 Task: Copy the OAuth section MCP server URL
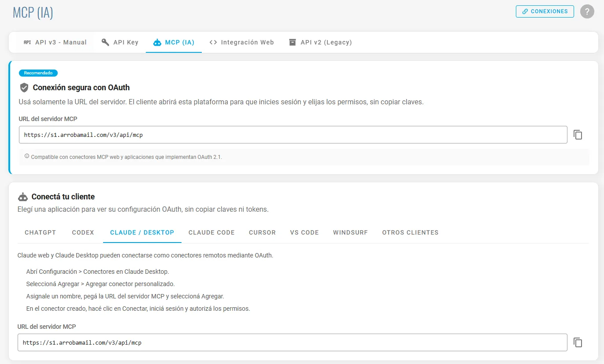(x=578, y=135)
